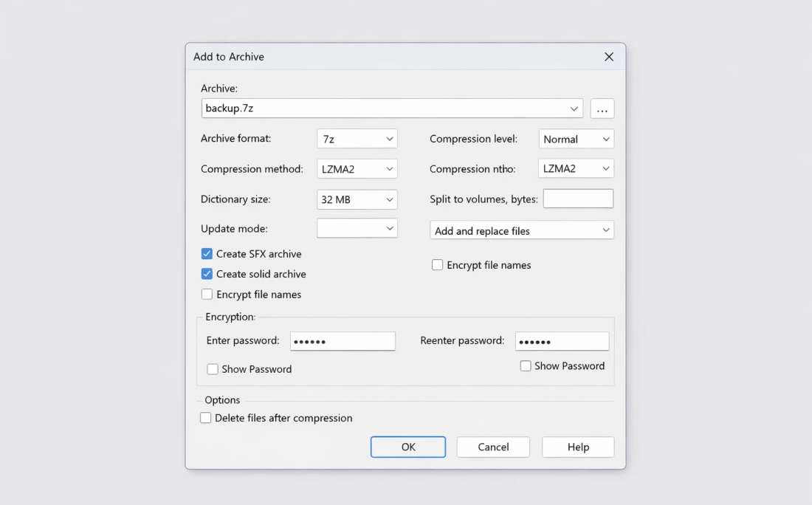The height and width of the screenshot is (505, 812).
Task: Open the Dictionary size 32 MB dropdown
Action: (357, 199)
